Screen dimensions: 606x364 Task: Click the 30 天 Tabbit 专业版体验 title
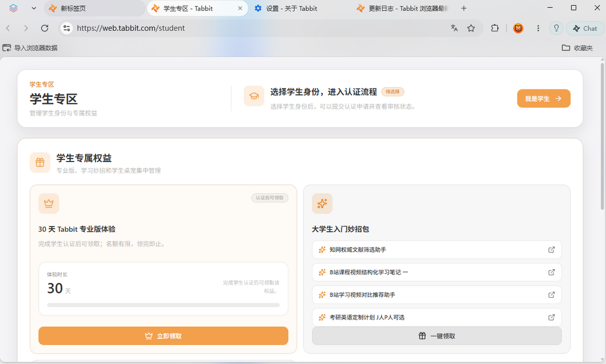tap(77, 229)
